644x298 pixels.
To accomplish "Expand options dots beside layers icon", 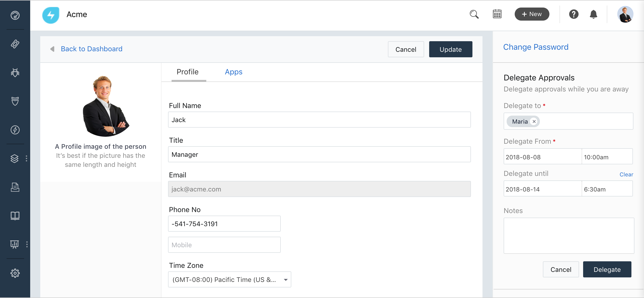I will pyautogui.click(x=26, y=158).
